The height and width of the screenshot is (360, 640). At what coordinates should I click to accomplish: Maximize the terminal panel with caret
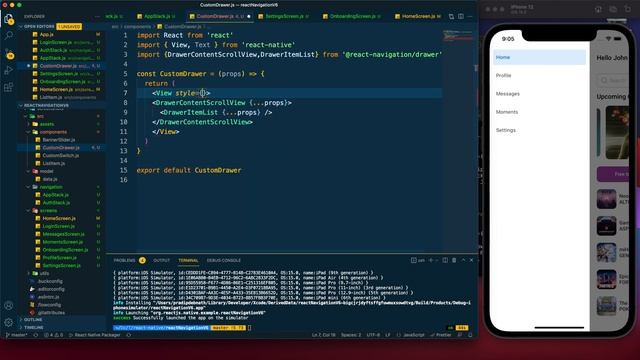coord(463,260)
